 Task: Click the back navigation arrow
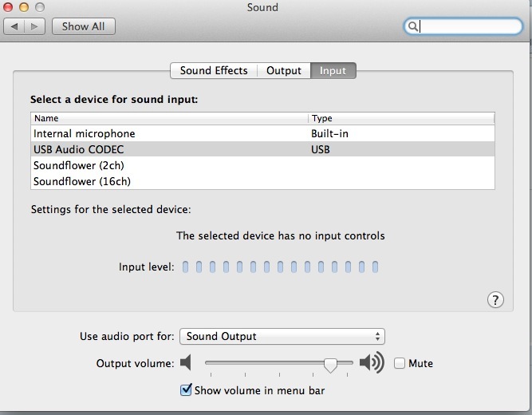pos(14,26)
